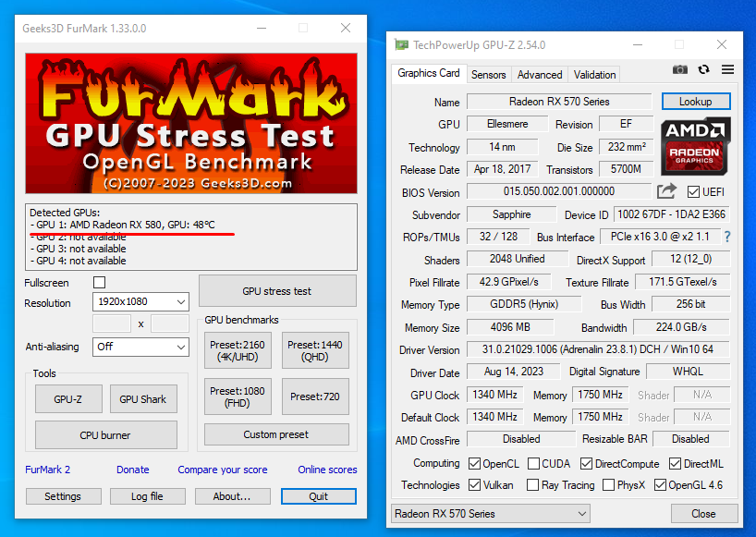Toggle the Ray Tracing checkbox
Viewport: 756px width, 537px height.
[x=532, y=485]
